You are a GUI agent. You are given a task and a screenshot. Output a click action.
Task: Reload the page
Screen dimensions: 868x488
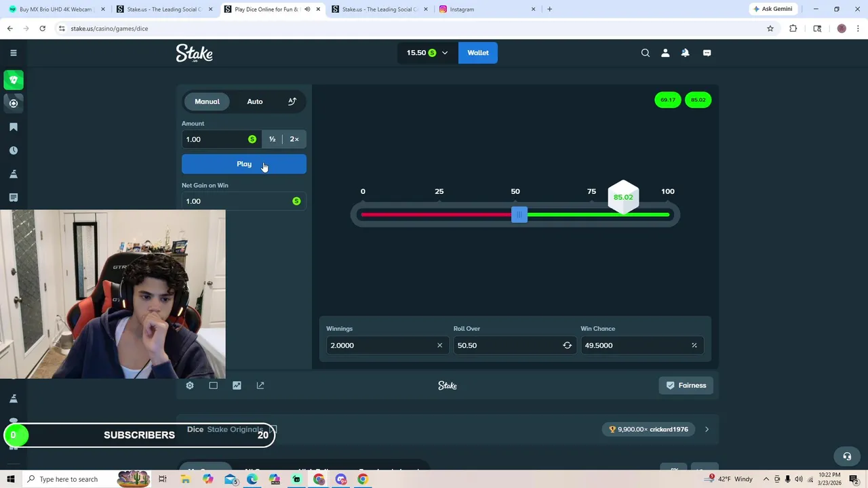pyautogui.click(x=42, y=28)
